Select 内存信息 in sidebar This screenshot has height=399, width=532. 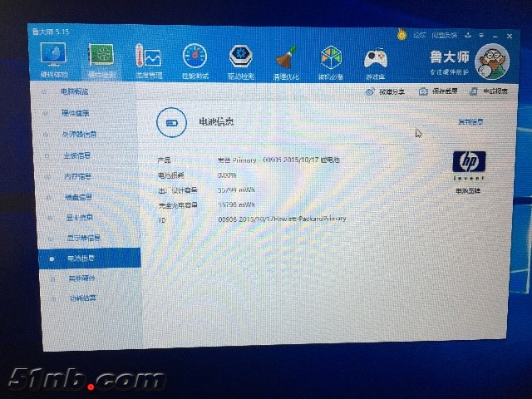pyautogui.click(x=78, y=177)
